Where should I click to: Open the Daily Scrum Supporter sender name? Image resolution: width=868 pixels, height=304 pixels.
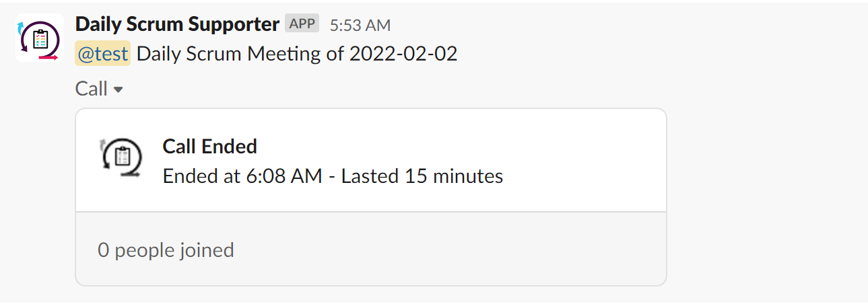177,24
